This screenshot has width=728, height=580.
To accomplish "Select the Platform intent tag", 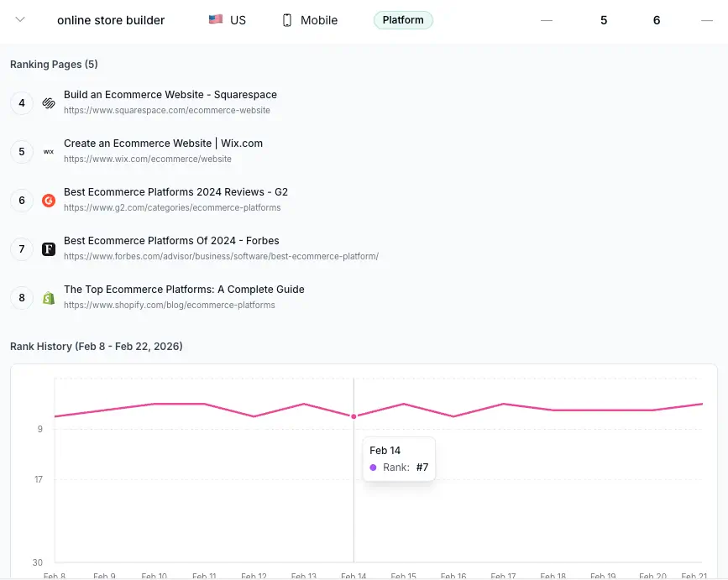I will [403, 19].
